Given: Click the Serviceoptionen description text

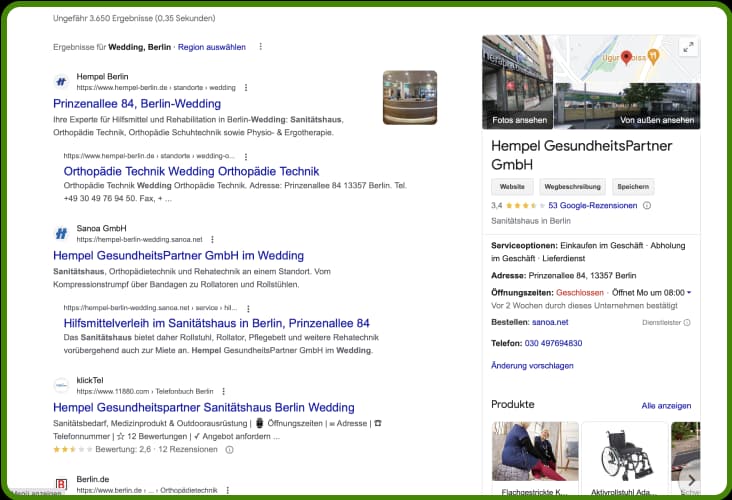Looking at the screenshot, I should coord(588,252).
